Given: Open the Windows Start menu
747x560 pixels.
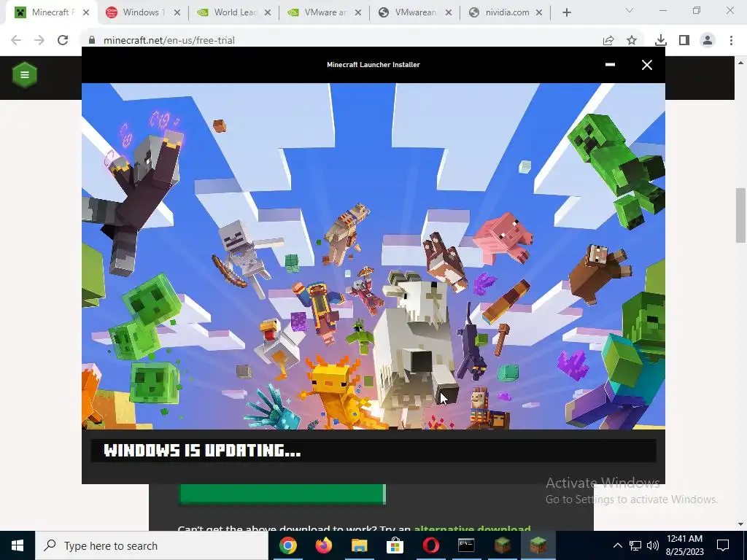Looking at the screenshot, I should [18, 545].
